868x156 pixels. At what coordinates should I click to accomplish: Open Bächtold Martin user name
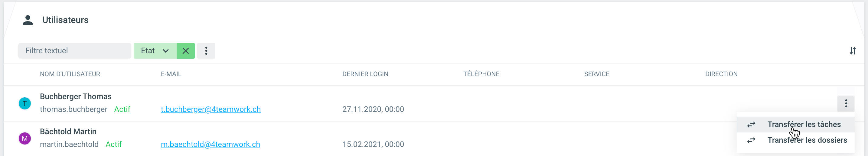[68, 132]
